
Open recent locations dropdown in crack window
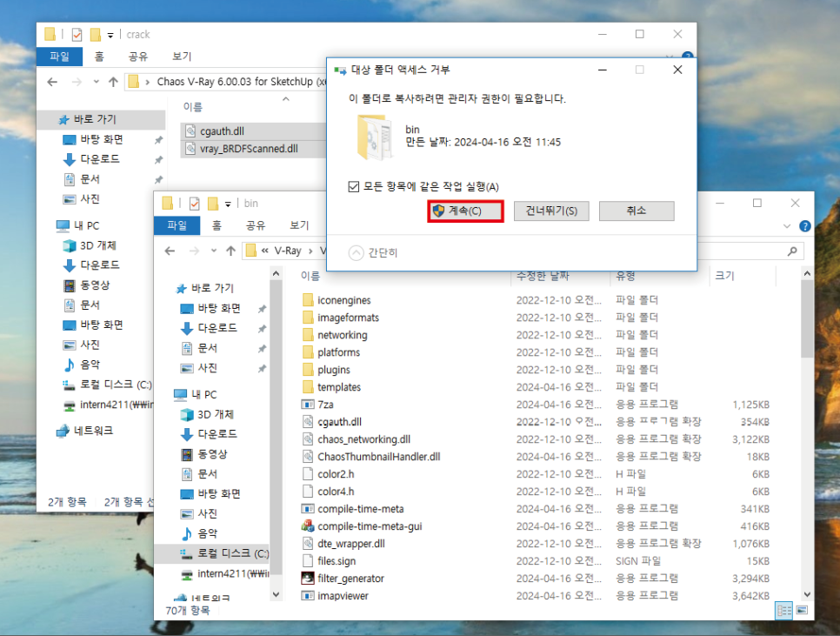click(96, 82)
